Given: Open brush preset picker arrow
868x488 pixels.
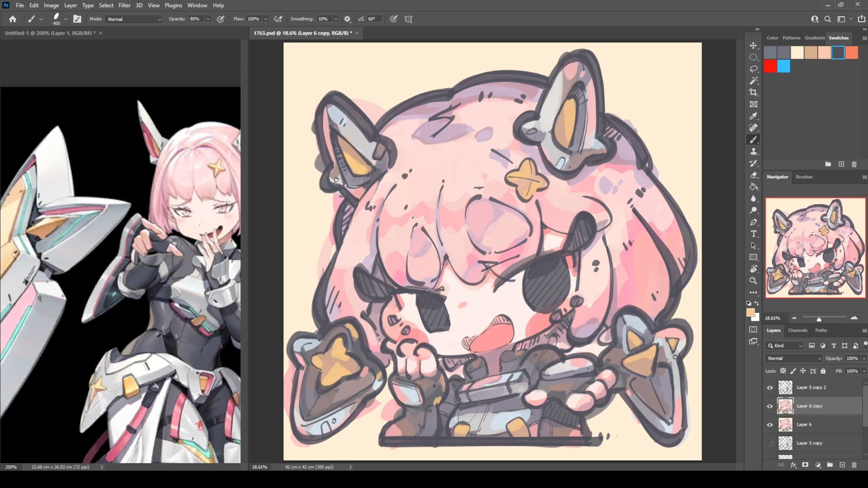Looking at the screenshot, I should [66, 19].
